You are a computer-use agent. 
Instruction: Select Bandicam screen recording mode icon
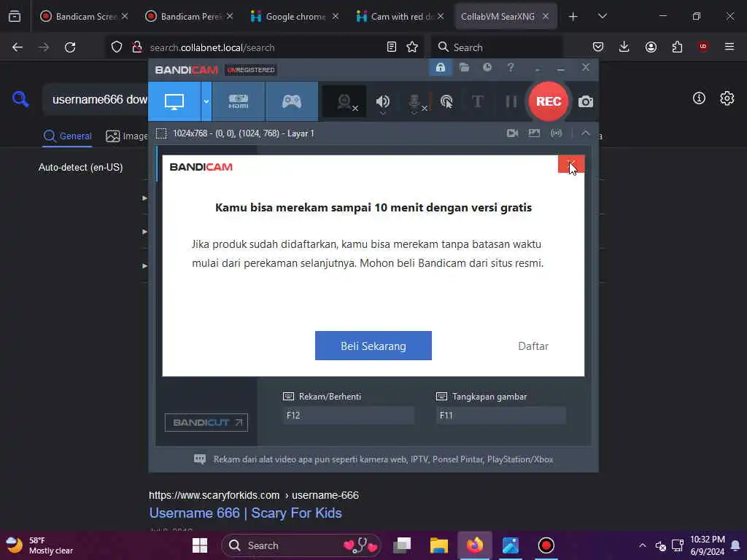pyautogui.click(x=174, y=101)
